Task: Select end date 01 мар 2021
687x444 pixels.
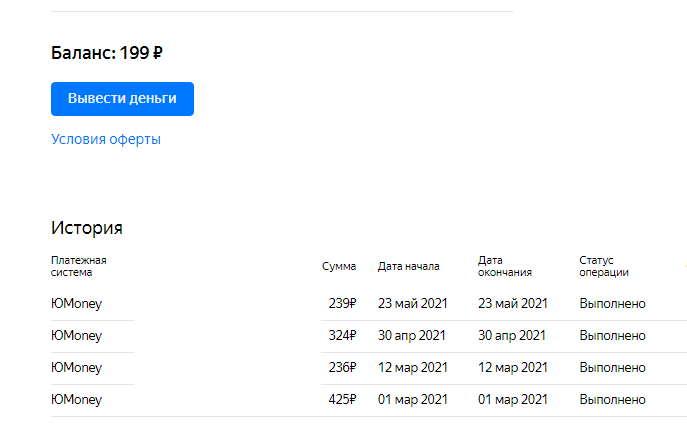Action: (513, 400)
